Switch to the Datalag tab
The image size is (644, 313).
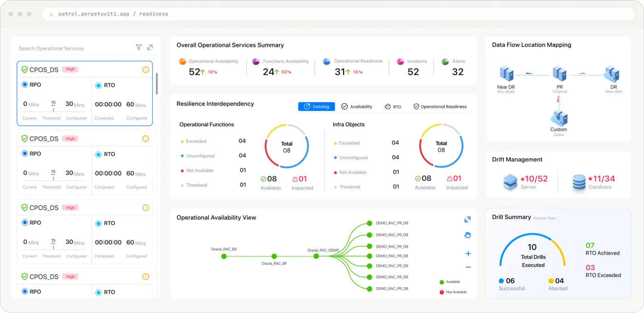coord(316,106)
